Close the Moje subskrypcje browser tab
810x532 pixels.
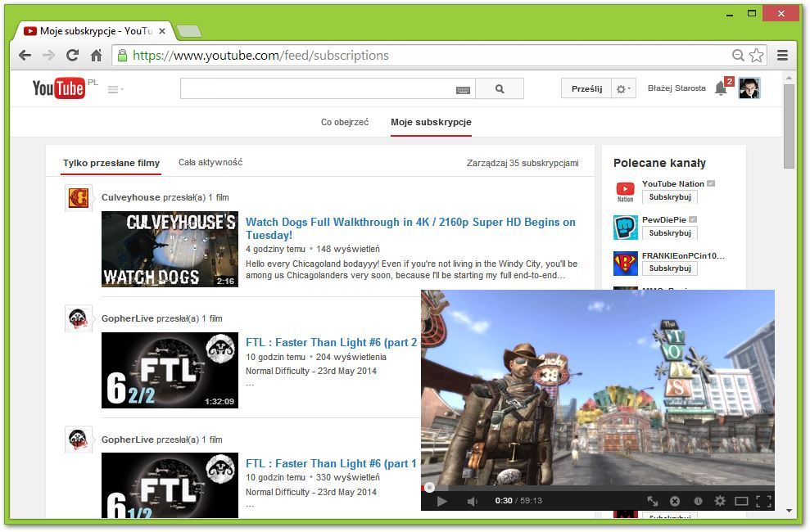coord(161,31)
